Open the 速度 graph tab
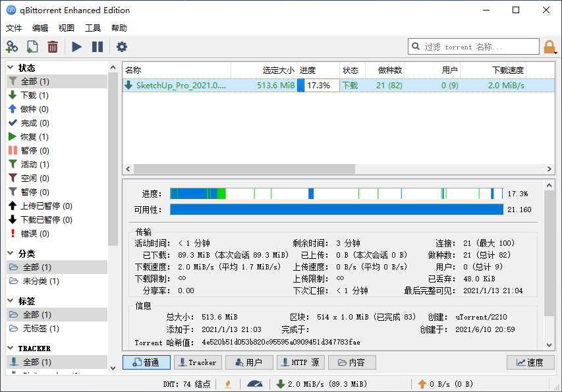 click(530, 362)
